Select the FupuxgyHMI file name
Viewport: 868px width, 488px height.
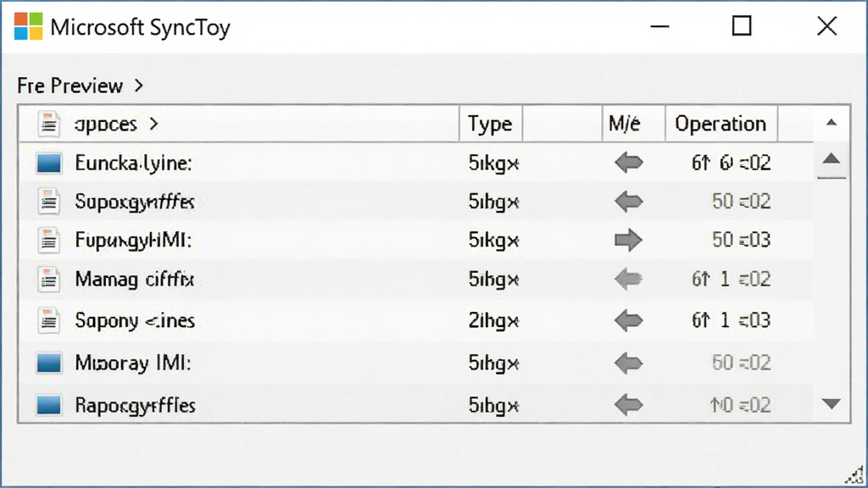[x=133, y=240]
